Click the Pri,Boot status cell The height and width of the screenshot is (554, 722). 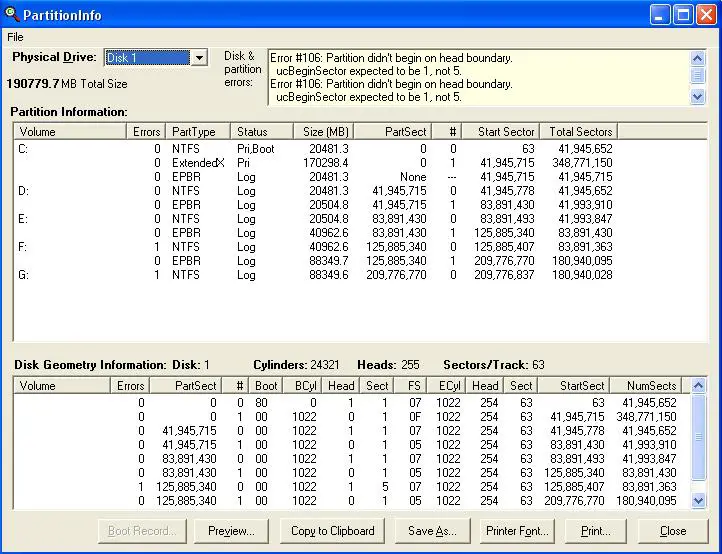click(x=256, y=149)
